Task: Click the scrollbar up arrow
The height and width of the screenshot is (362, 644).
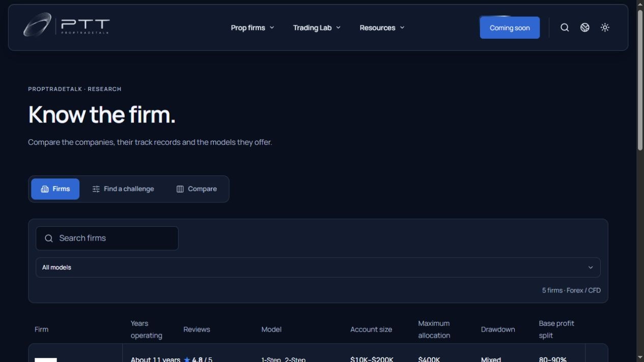Action: (640, 4)
